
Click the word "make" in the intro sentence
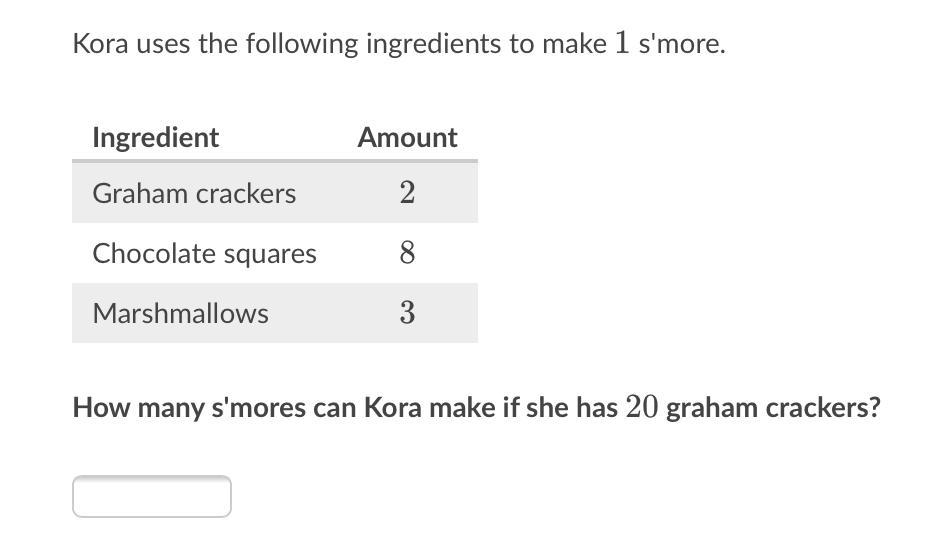tap(574, 44)
